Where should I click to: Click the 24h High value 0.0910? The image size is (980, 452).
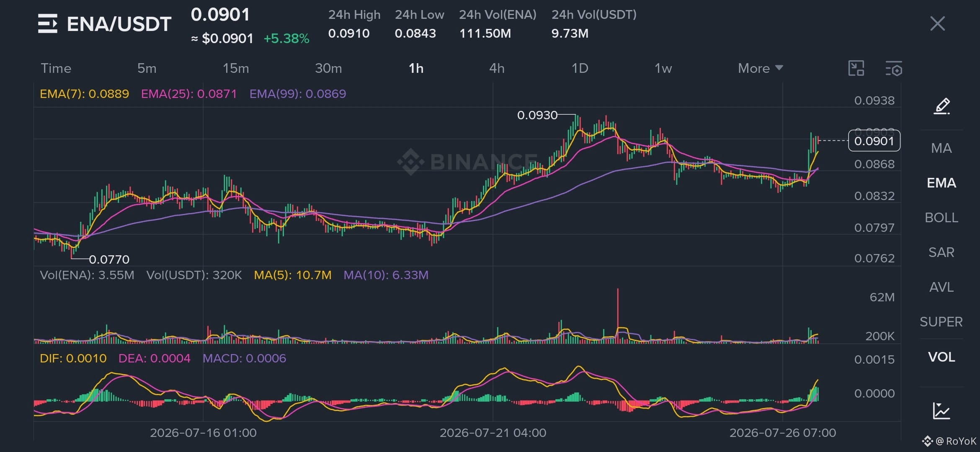349,33
